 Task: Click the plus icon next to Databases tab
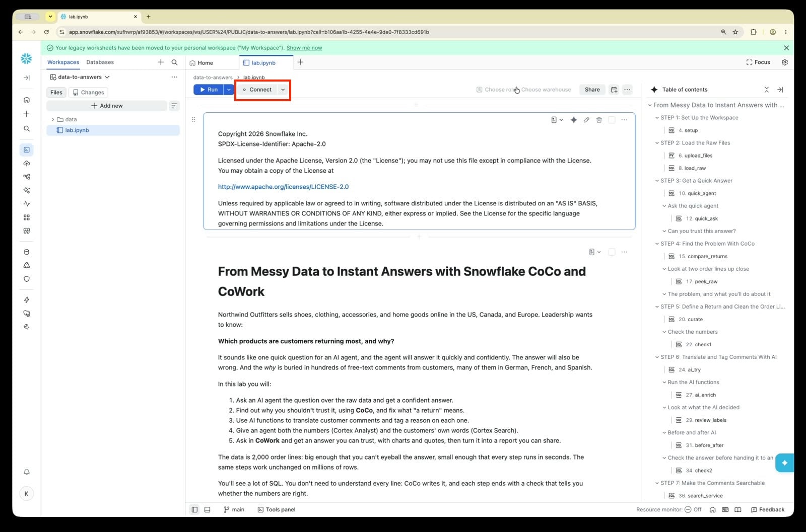coord(161,62)
